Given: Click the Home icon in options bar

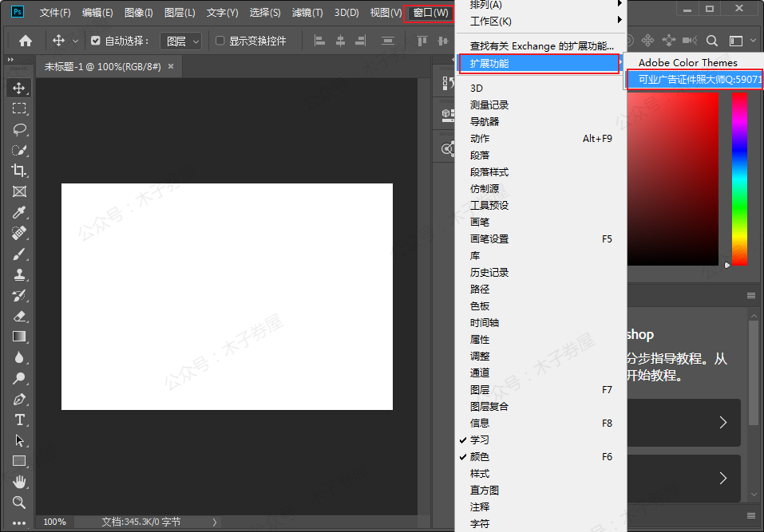Looking at the screenshot, I should tap(26, 41).
